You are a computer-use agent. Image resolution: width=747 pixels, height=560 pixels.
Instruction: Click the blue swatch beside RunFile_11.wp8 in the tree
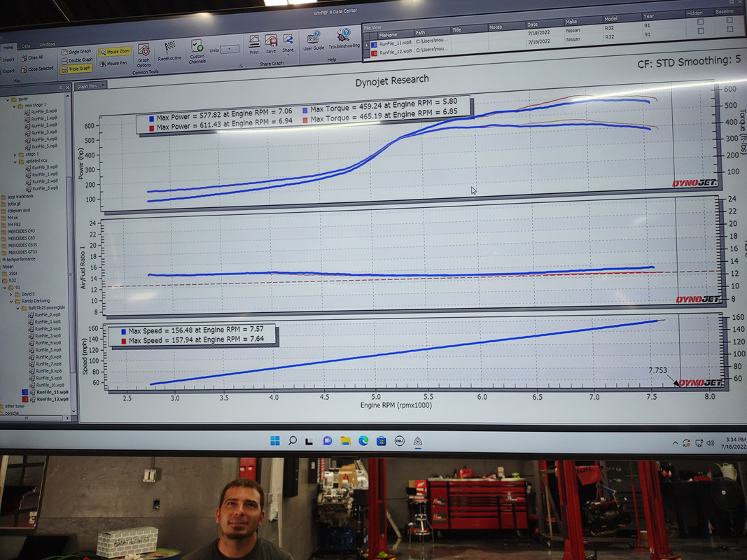coord(25,393)
